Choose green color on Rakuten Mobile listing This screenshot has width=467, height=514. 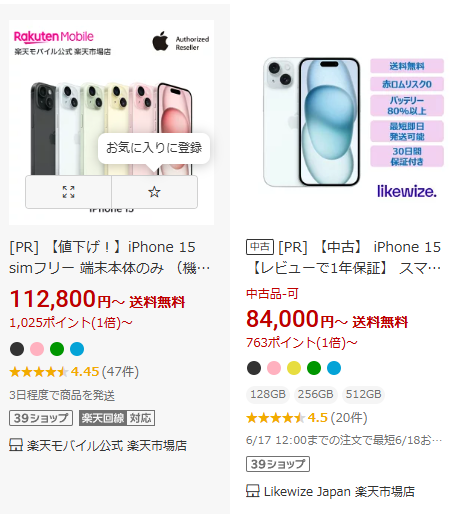tap(57, 349)
